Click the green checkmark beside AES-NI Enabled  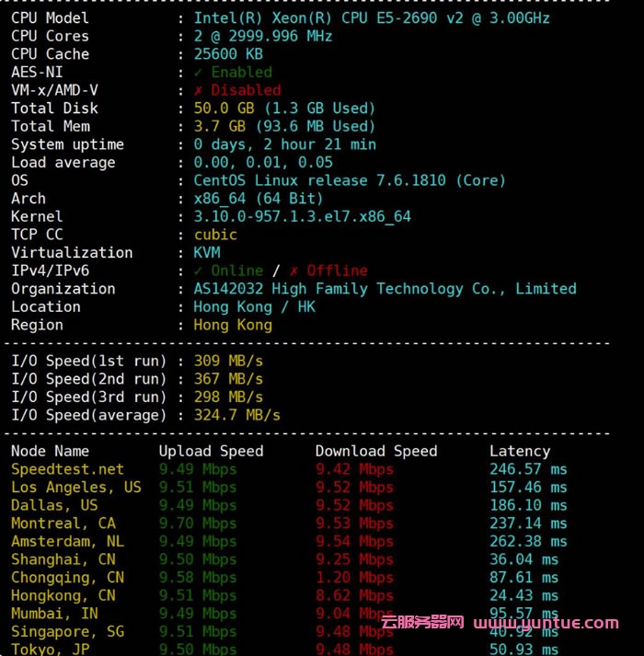point(199,72)
